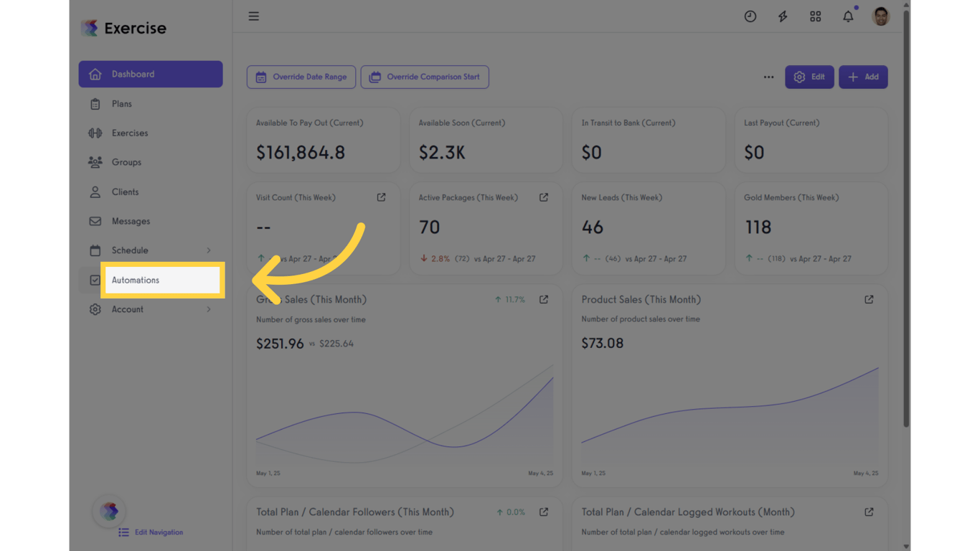980x551 pixels.
Task: Click the Add button
Action: pos(863,77)
